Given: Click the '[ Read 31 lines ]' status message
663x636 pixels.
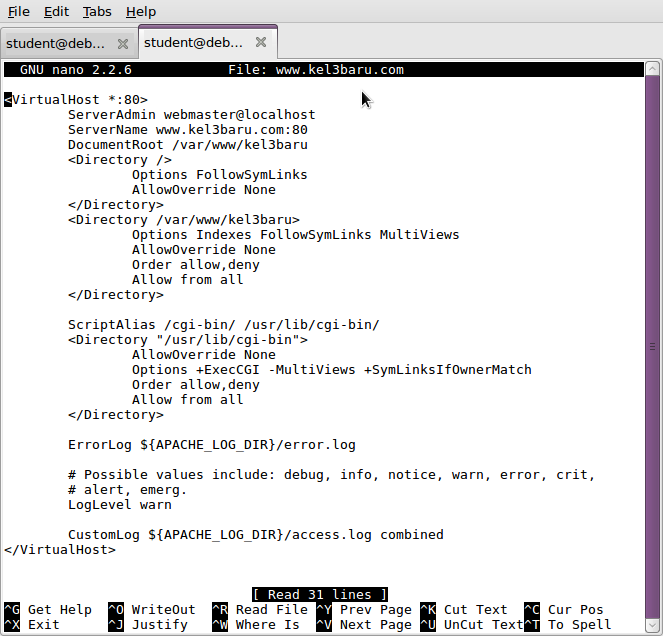Looking at the screenshot, I should pyautogui.click(x=320, y=595).
